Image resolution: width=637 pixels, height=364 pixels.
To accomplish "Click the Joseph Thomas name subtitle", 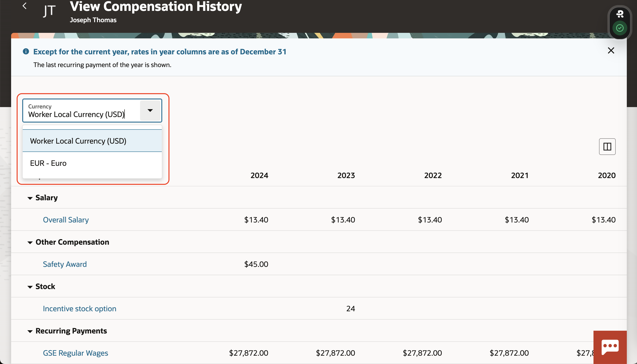I will coord(93,20).
